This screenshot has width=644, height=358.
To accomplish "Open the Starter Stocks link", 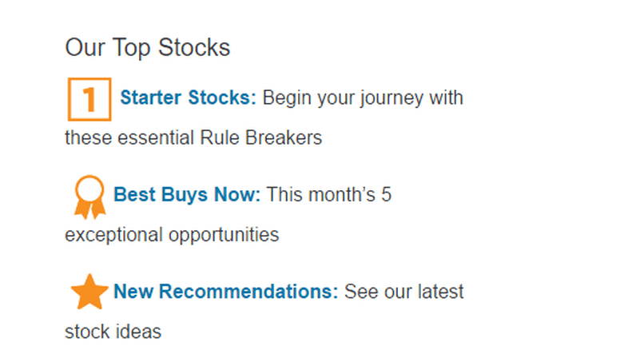I will click(188, 97).
